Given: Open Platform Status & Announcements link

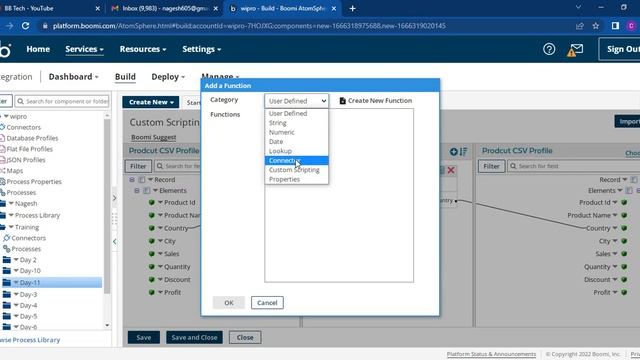Looking at the screenshot, I should (491, 354).
